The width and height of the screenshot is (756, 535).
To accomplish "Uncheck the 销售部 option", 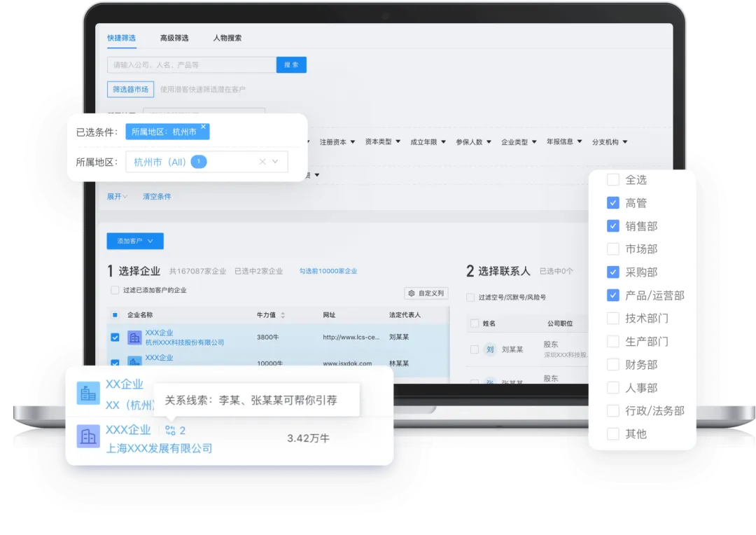I will pyautogui.click(x=612, y=225).
